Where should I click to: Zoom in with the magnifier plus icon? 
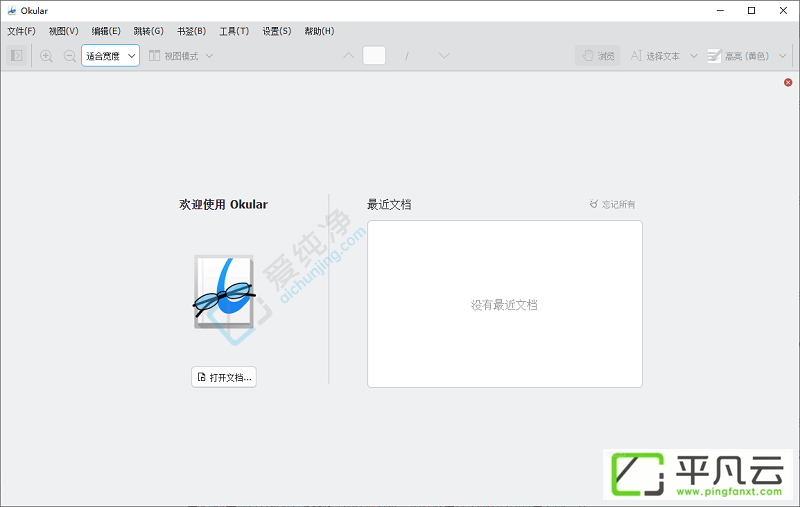46,56
